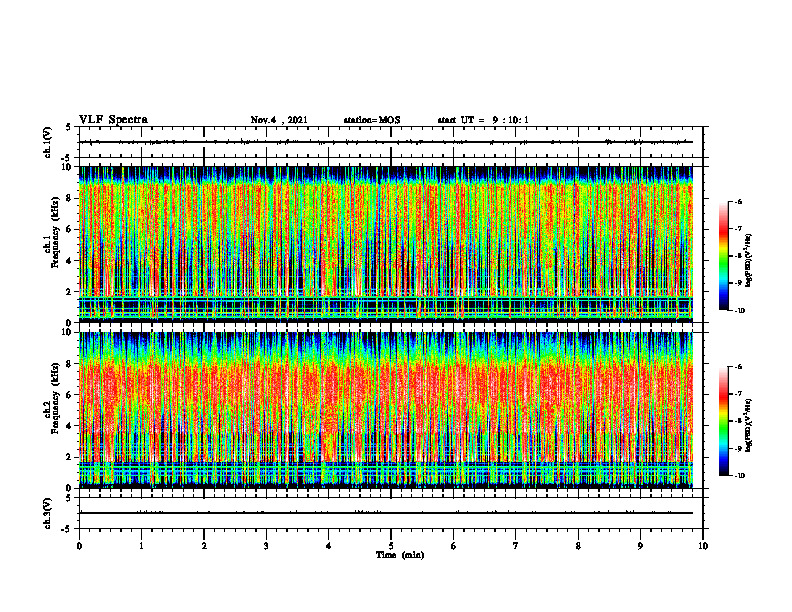
Task: Click time axis tick label "0"
Action: pyautogui.click(x=79, y=546)
